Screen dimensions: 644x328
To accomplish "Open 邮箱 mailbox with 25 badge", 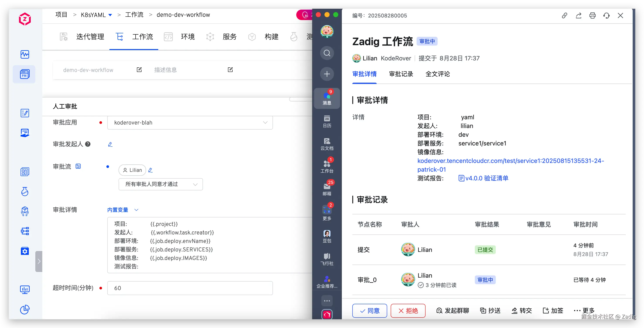I will point(327,189).
